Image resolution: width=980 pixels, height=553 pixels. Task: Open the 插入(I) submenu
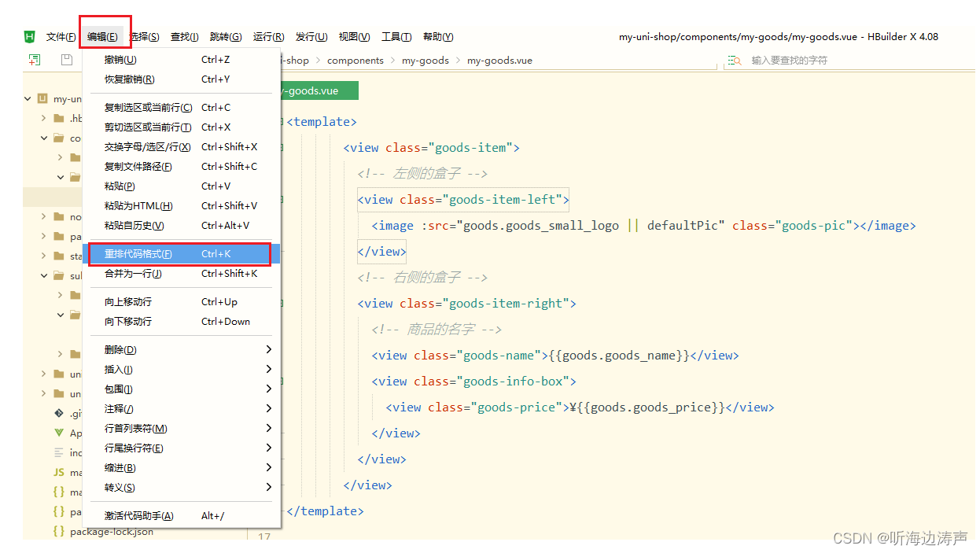(x=181, y=369)
